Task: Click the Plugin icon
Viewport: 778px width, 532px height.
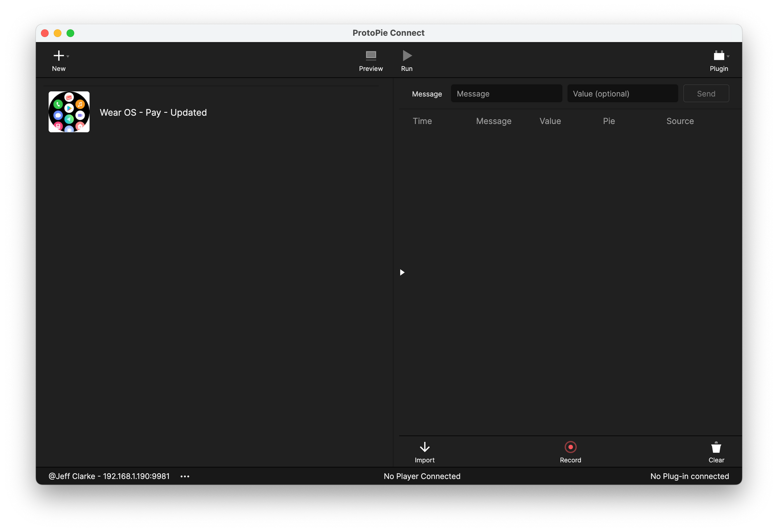Action: coord(718,56)
